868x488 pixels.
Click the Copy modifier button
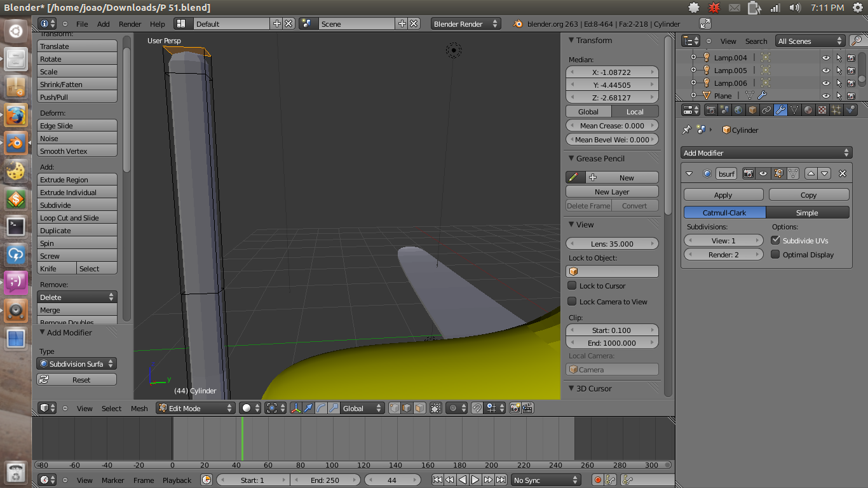808,194
